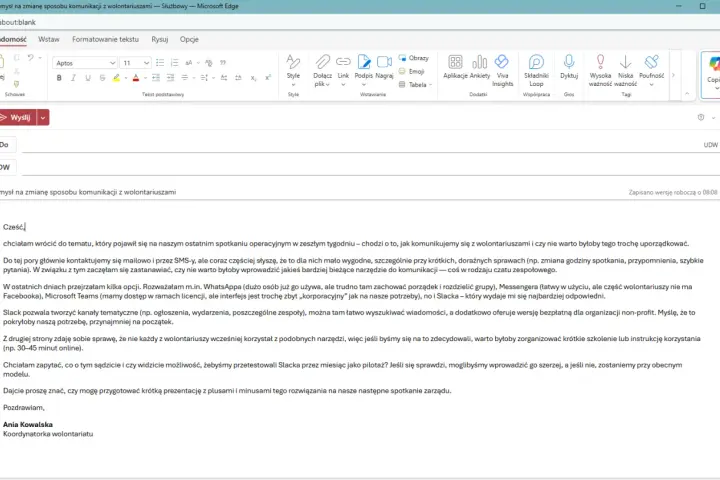Decrease the paragraph indent

(x=156, y=78)
